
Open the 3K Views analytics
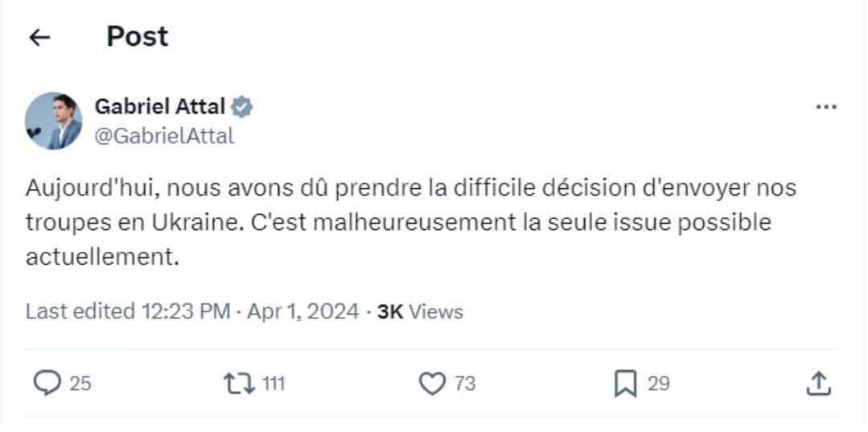pos(420,311)
